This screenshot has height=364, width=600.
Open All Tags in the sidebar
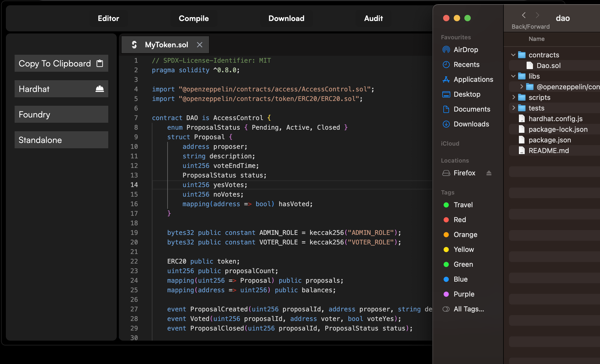click(468, 309)
